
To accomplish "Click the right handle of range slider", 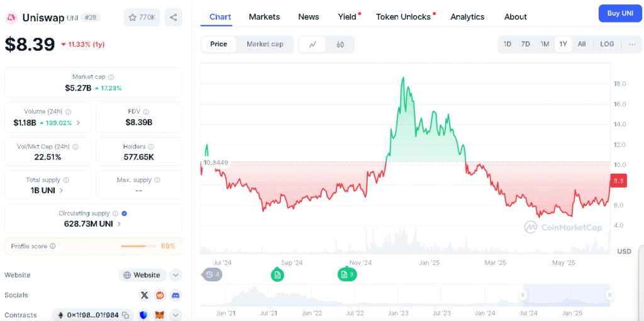I will coord(609,295).
